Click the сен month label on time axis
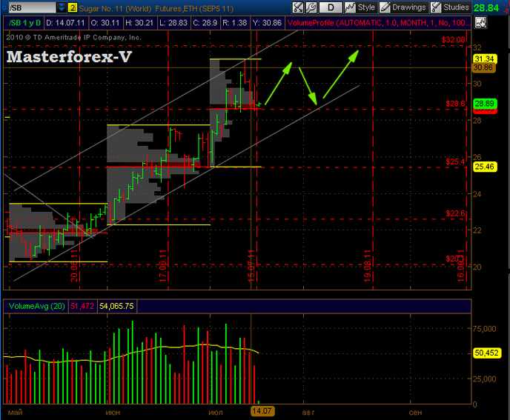The image size is (510, 420). coord(415,413)
